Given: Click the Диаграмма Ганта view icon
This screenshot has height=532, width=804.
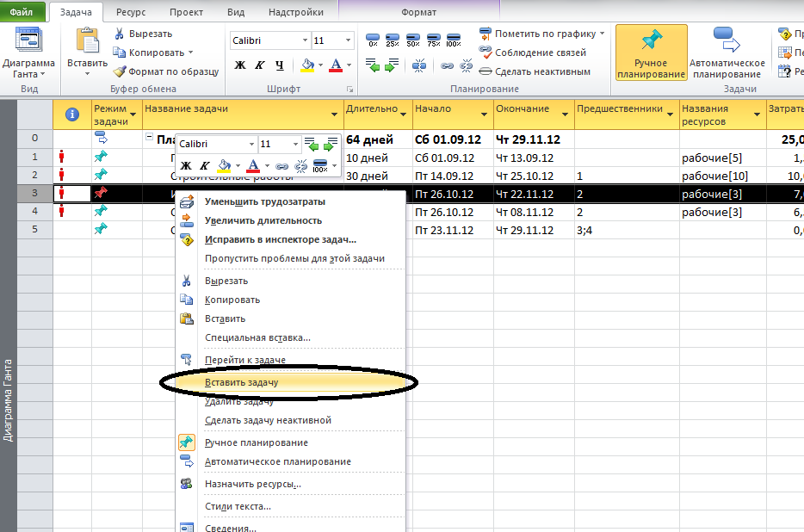Looking at the screenshot, I should [x=28, y=40].
